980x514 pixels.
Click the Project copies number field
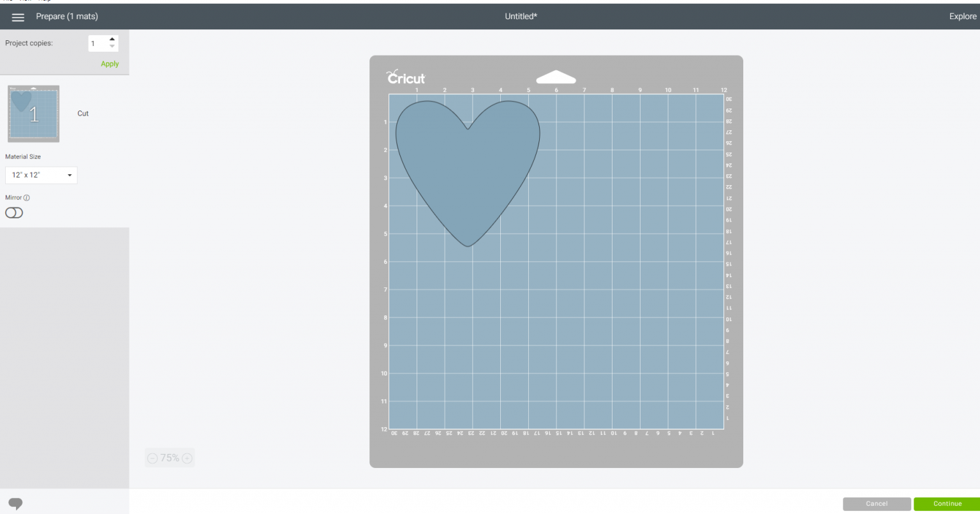click(x=98, y=43)
